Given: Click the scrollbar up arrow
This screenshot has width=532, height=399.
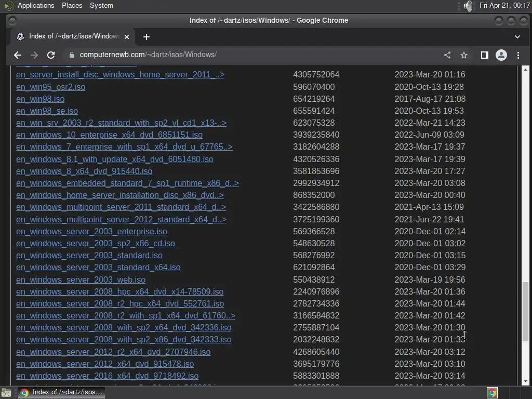Looking at the screenshot, I should [525, 69].
